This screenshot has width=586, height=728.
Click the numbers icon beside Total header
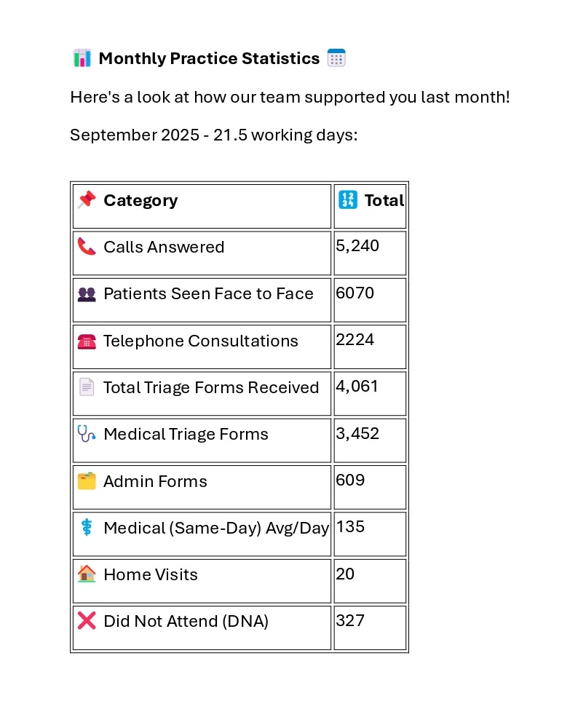348,199
